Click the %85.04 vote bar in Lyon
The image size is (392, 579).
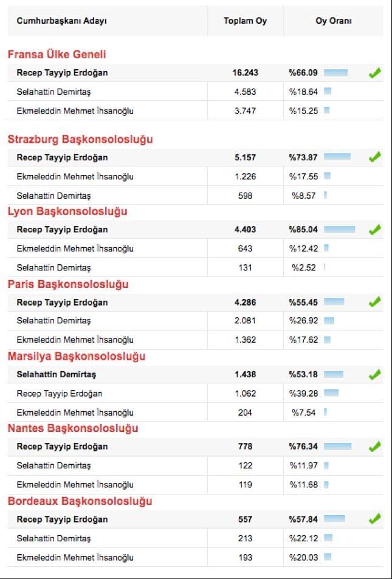[339, 230]
